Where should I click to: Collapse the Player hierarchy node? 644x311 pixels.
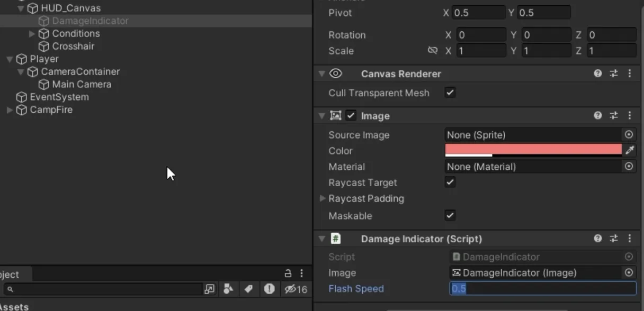pyautogui.click(x=10, y=59)
